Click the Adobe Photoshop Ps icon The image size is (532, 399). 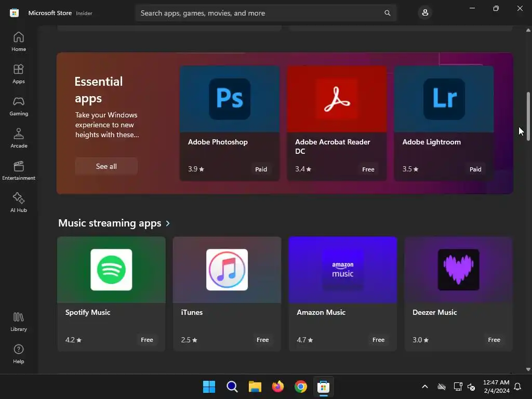click(x=230, y=99)
